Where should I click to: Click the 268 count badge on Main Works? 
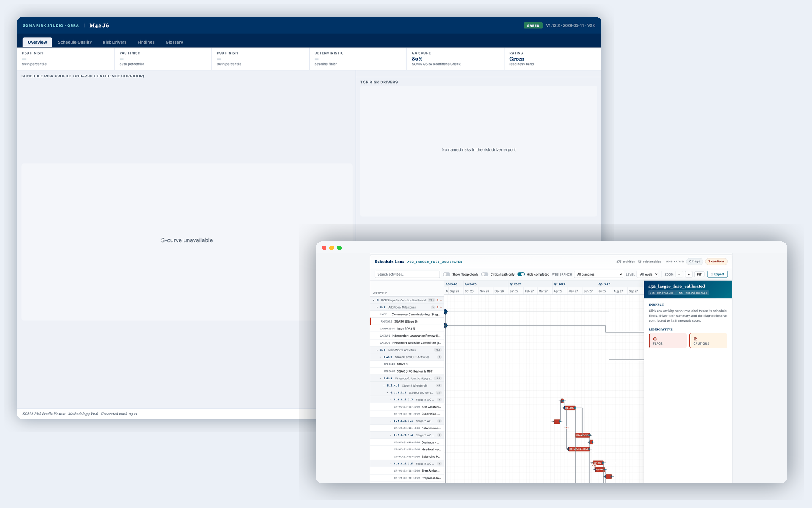[438, 350]
